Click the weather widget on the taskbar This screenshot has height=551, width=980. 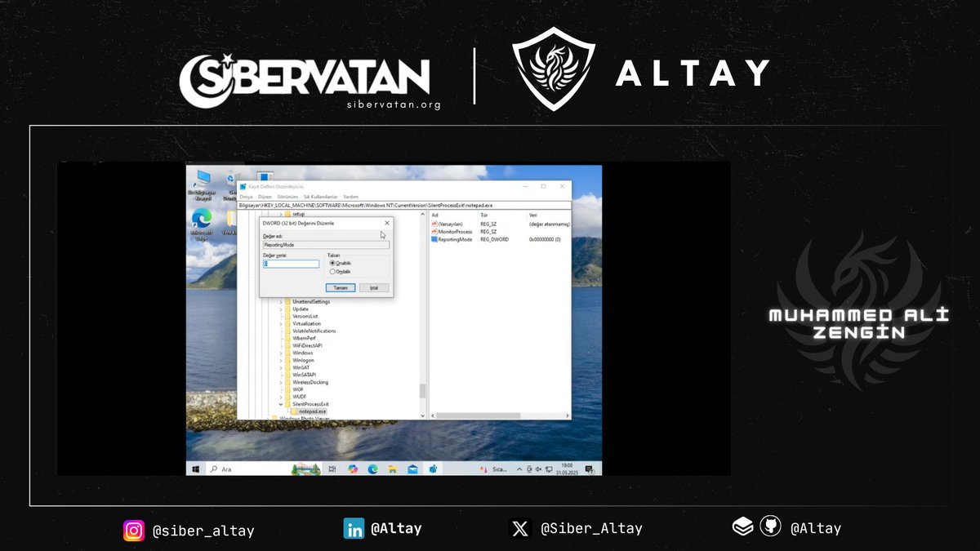point(494,469)
